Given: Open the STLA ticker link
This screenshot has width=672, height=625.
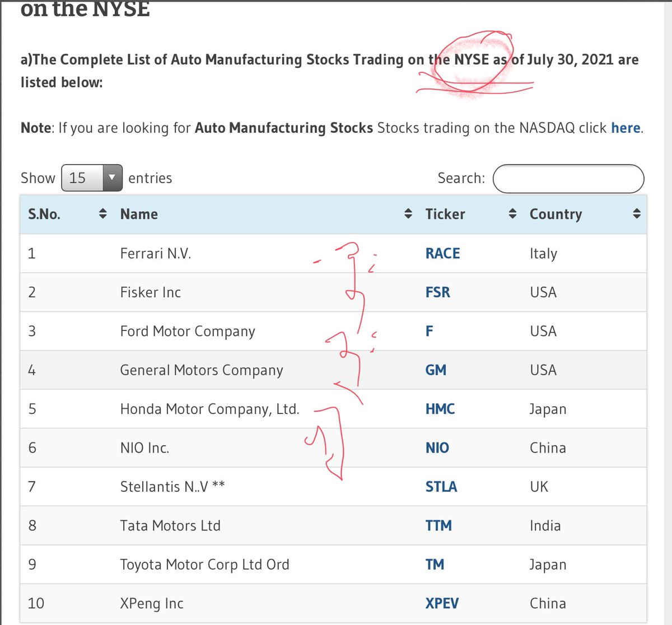Looking at the screenshot, I should coord(441,487).
